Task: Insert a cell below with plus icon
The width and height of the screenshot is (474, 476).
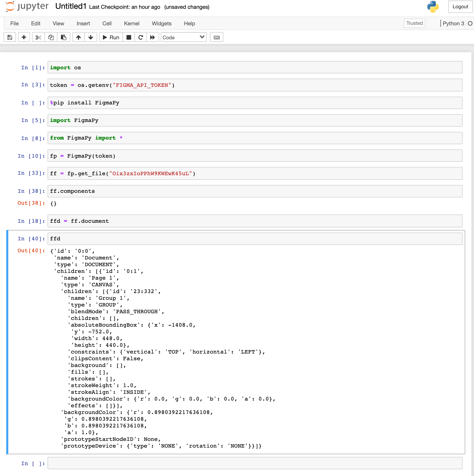Action: coord(24,37)
